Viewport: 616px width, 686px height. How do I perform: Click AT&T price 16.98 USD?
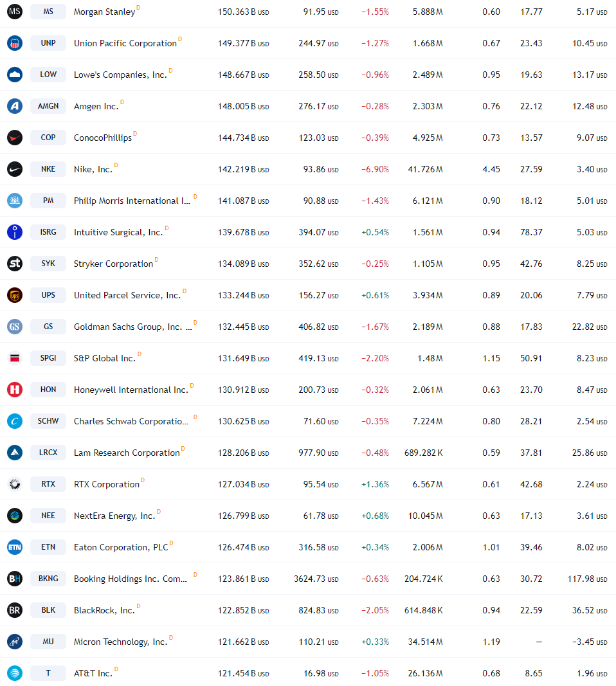click(321, 673)
